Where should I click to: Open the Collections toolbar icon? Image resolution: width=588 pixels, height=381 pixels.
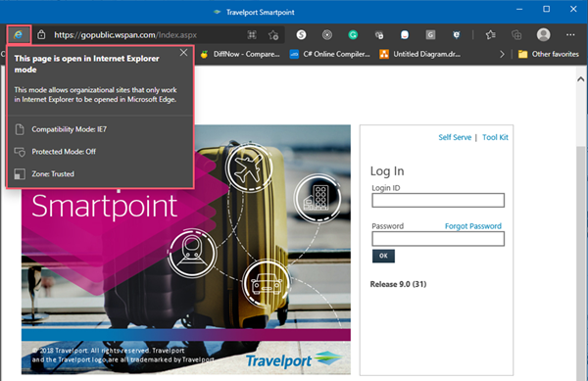point(516,35)
